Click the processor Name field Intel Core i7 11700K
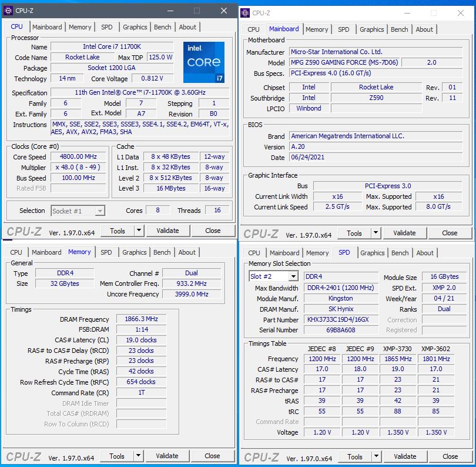 coord(112,46)
